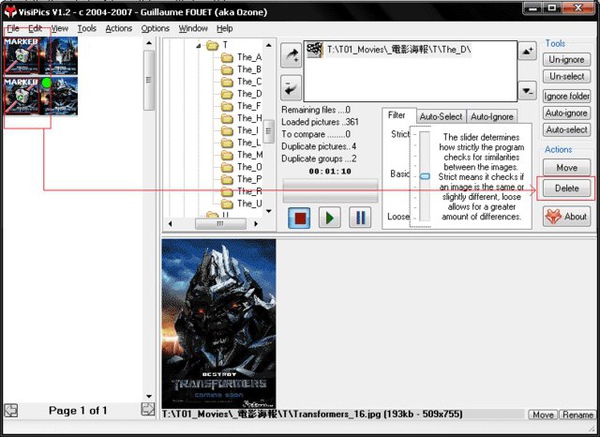Open the Options menu

(x=155, y=28)
